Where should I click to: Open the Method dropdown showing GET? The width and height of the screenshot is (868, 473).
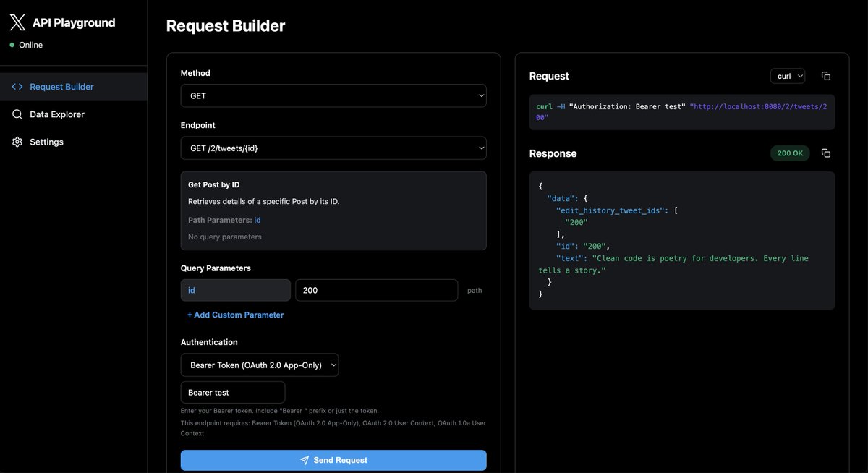pos(333,95)
